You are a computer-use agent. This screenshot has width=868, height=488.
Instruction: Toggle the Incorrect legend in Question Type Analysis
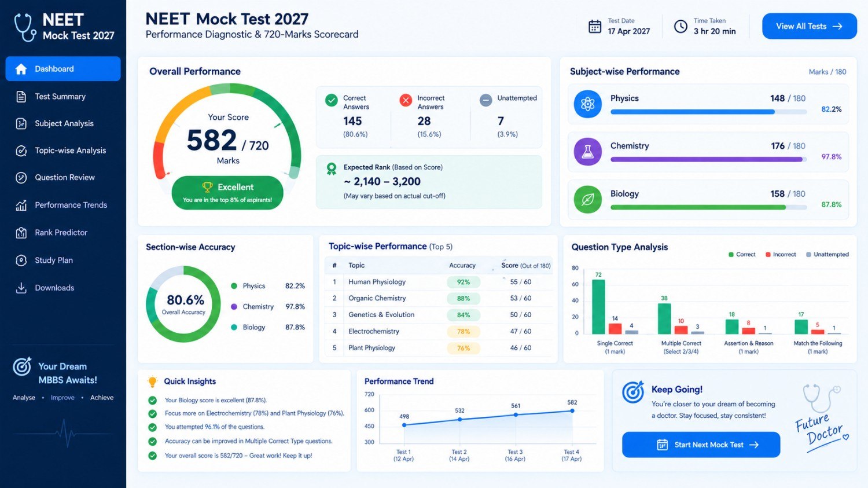pos(781,255)
